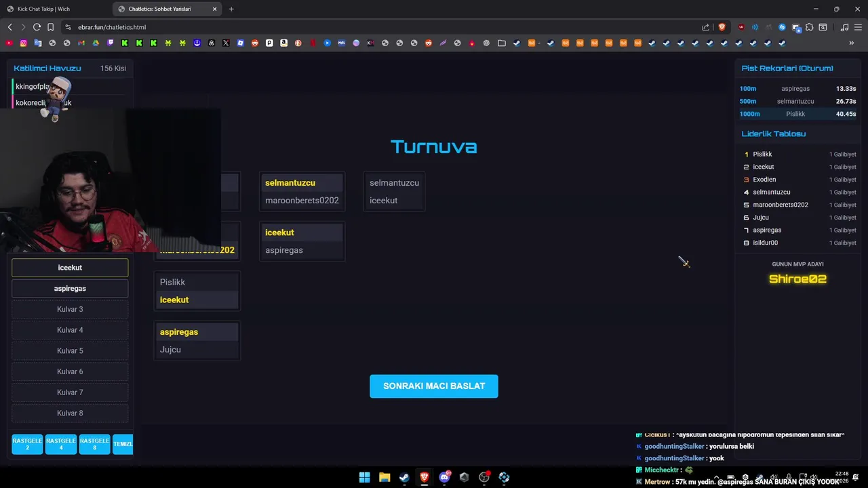Image resolution: width=868 pixels, height=488 pixels.
Task: Open Brave Shields lion icon
Action: point(722,27)
